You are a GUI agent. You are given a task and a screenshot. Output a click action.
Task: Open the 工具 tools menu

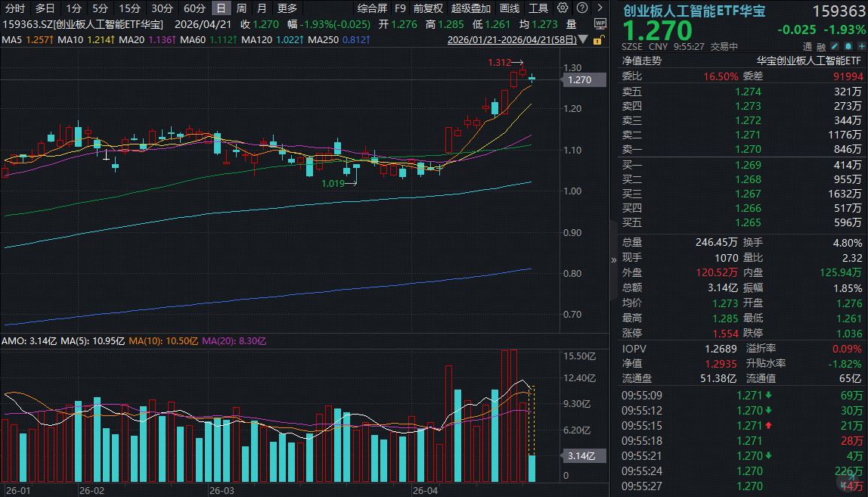click(x=538, y=8)
